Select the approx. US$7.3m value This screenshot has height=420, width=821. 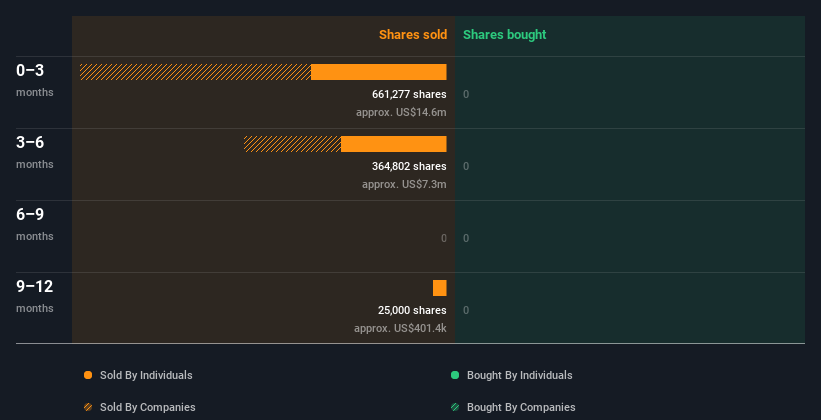(404, 184)
